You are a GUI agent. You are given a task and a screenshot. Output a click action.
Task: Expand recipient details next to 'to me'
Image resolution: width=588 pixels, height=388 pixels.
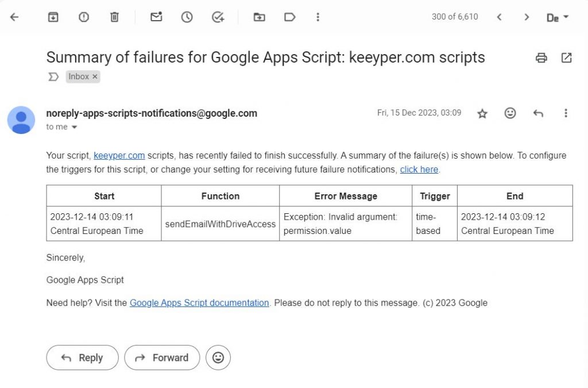74,127
